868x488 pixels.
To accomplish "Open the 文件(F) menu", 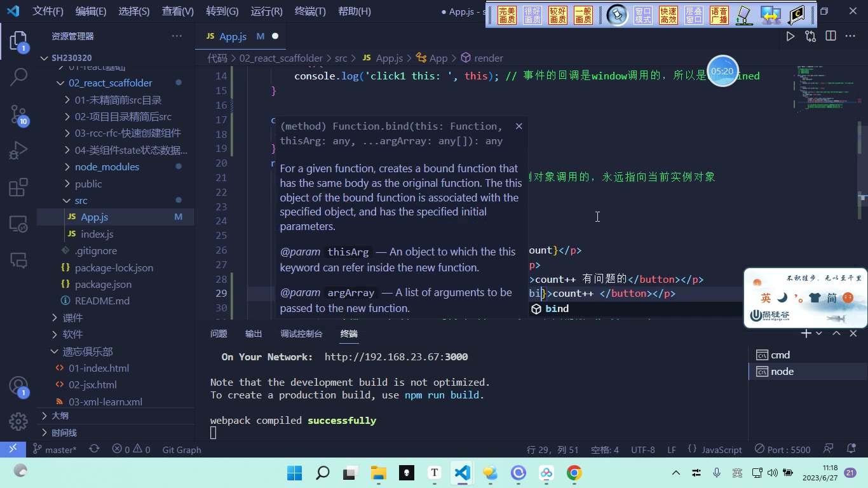I will pos(48,11).
